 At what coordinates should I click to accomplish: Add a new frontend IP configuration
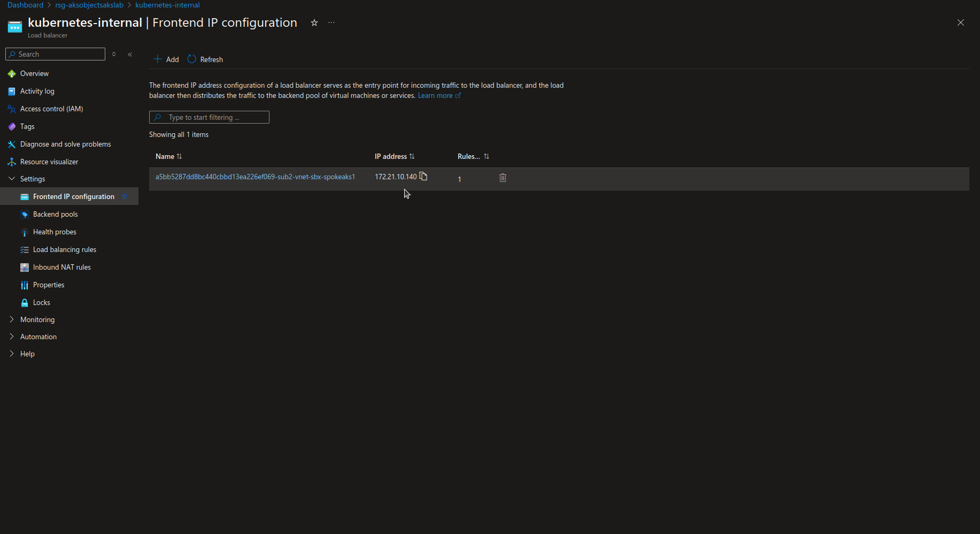tap(166, 59)
